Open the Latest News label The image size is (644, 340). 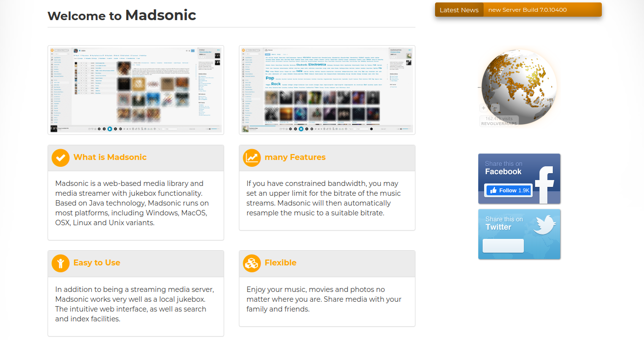click(x=459, y=10)
